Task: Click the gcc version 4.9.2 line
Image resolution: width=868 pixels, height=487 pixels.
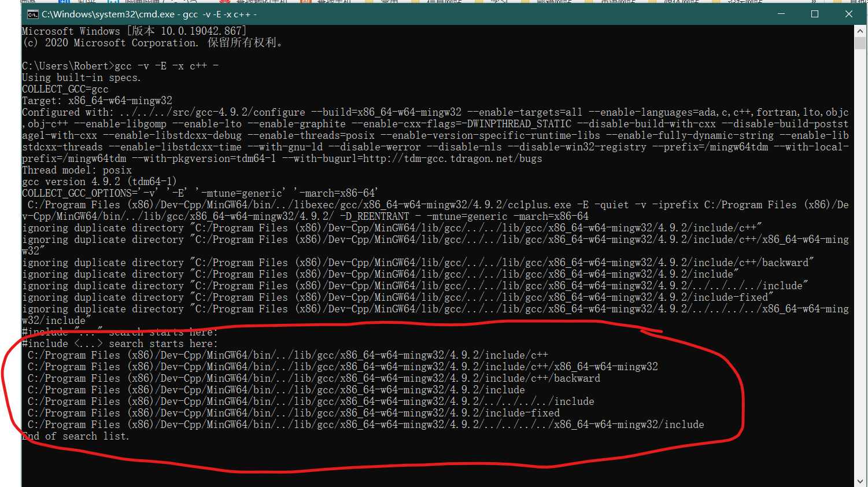Action: click(x=99, y=182)
